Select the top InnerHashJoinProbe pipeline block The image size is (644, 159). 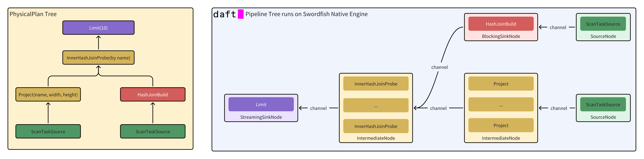point(376,84)
